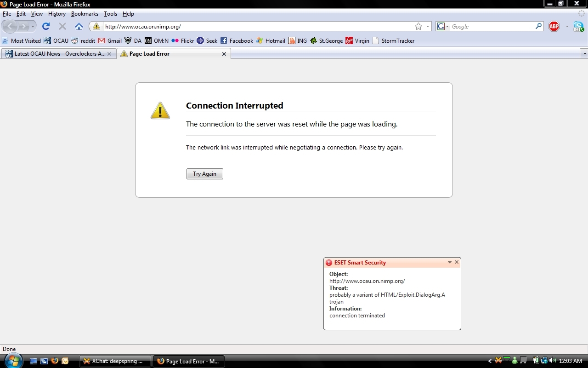Launch Firefox from the quick launch bar
Screen dimensions: 588x368
coord(55,361)
